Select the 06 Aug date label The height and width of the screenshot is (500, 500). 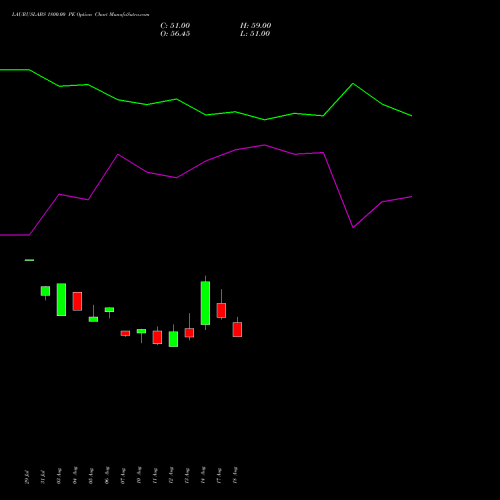click(x=107, y=475)
